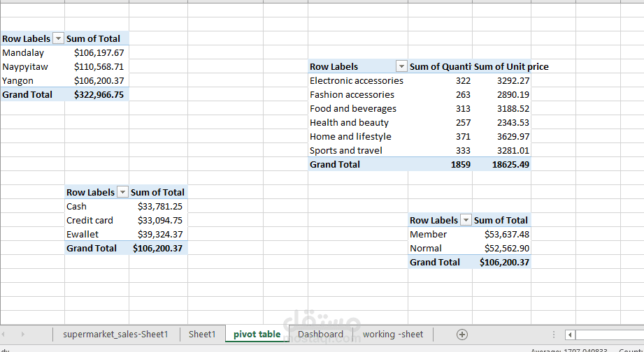Select cell with $53,637.48

[x=501, y=234]
